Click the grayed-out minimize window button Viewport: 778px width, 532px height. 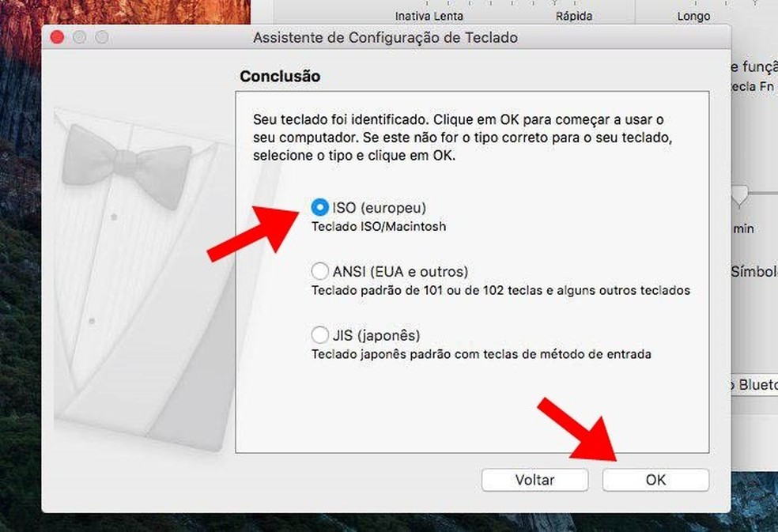coord(79,37)
